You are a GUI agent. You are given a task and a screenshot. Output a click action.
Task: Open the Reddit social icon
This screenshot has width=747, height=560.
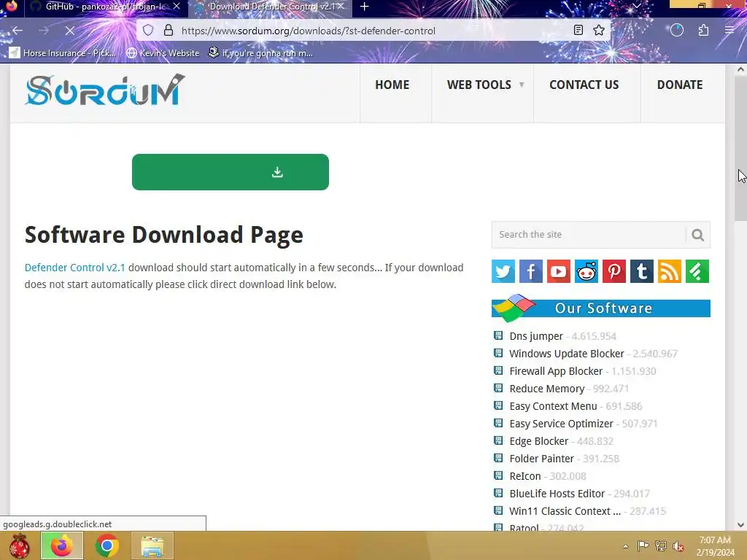click(x=587, y=271)
